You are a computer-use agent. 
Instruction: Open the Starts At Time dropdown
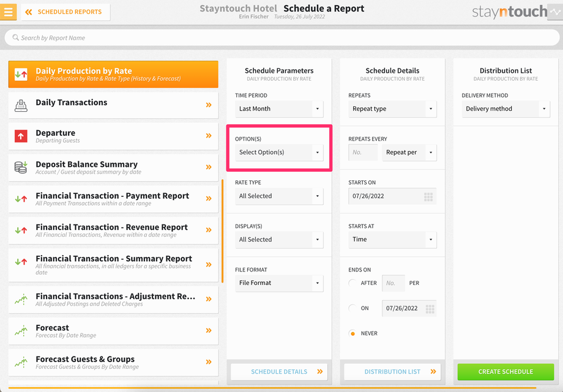(392, 240)
